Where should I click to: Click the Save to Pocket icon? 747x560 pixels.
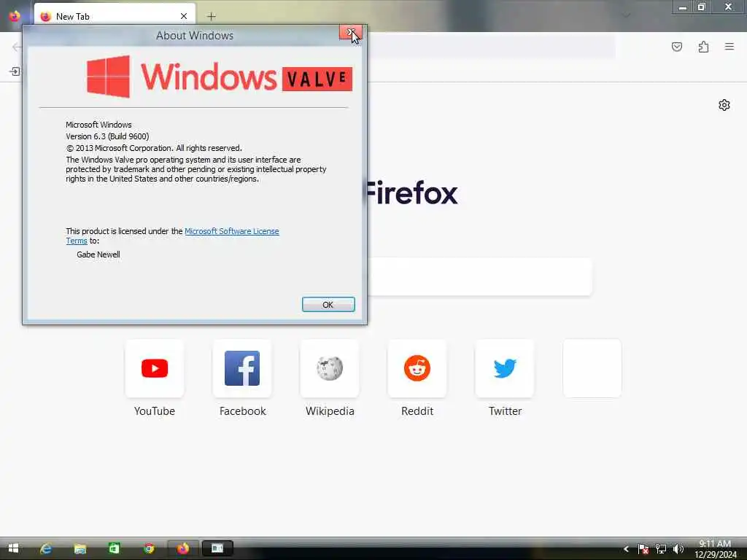pyautogui.click(x=676, y=47)
